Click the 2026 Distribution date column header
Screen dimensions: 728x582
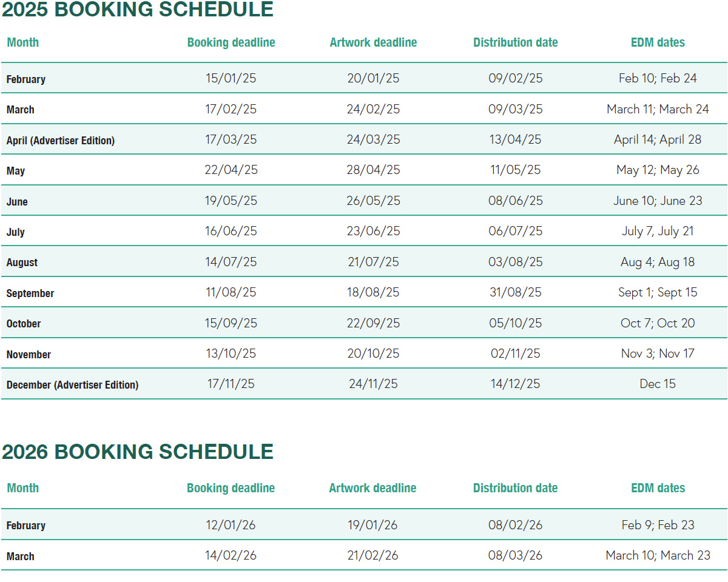[x=515, y=488]
